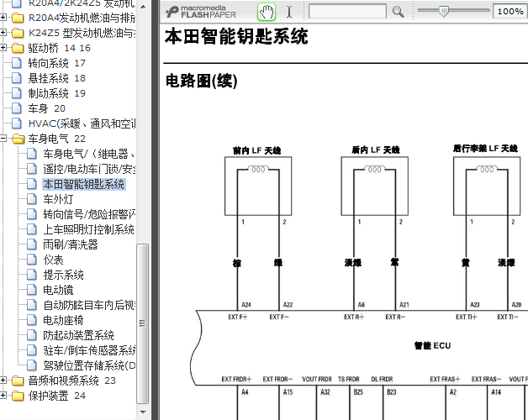Click the page icon beside 仪表
The width and height of the screenshot is (528, 420).
[32, 260]
